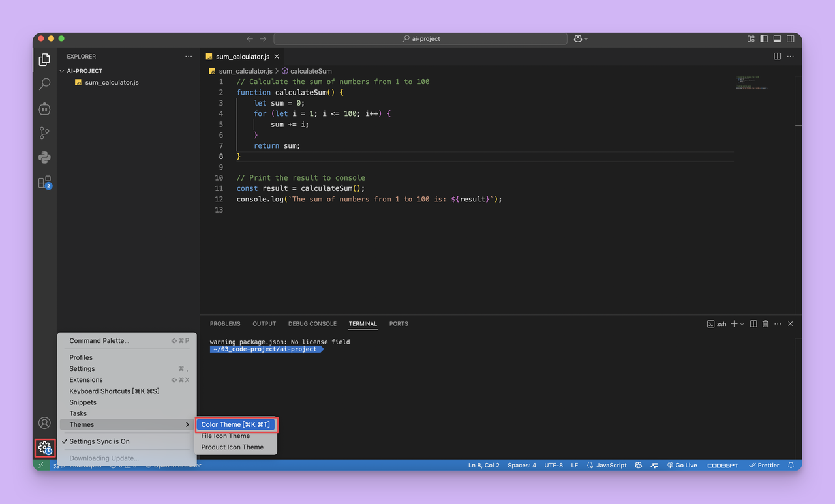Toggle the panel layout icon at top right
This screenshot has height=504, width=835.
(x=776, y=38)
